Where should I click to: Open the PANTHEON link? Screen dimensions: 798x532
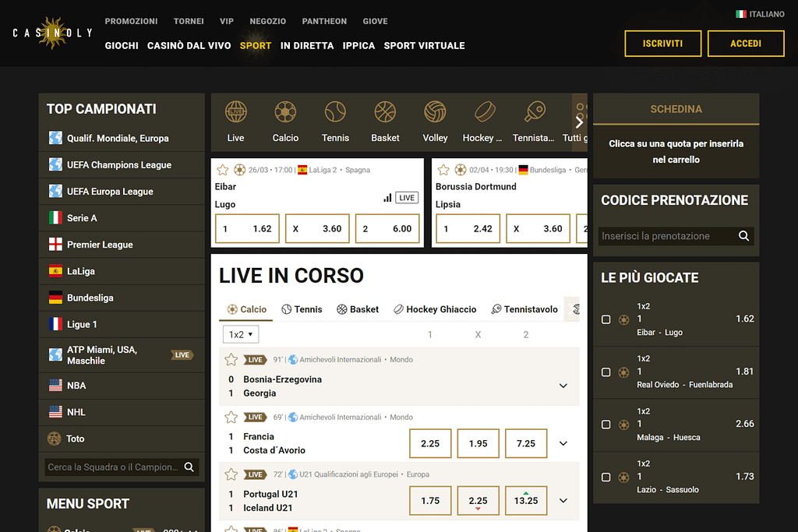[x=324, y=21]
